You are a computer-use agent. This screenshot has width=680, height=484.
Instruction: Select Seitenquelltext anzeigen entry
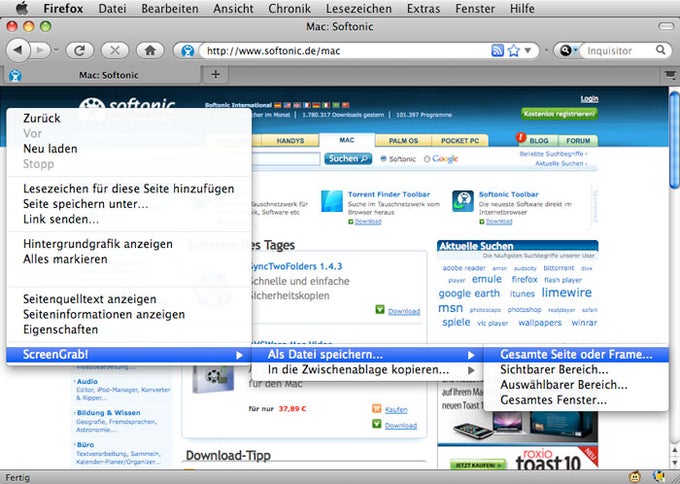tap(129, 299)
